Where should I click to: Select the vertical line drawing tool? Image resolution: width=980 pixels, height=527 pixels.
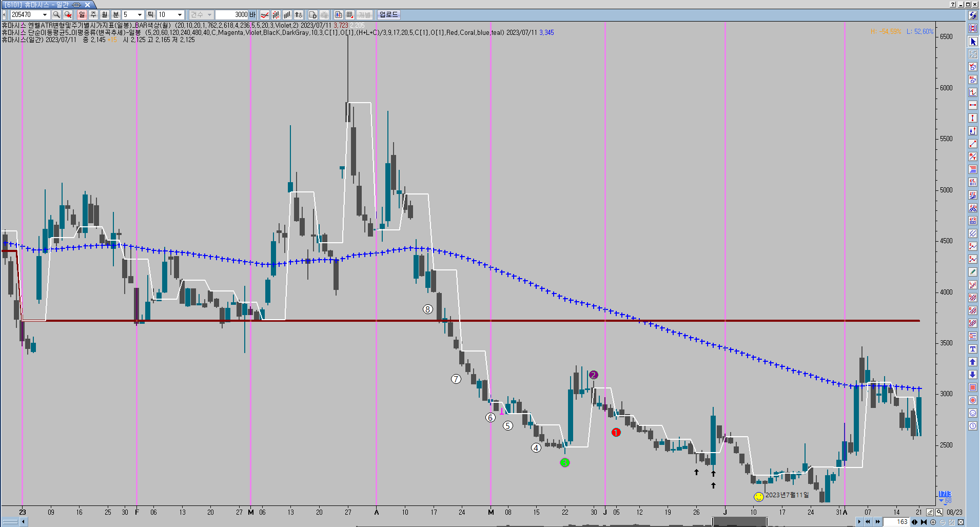[x=973, y=118]
